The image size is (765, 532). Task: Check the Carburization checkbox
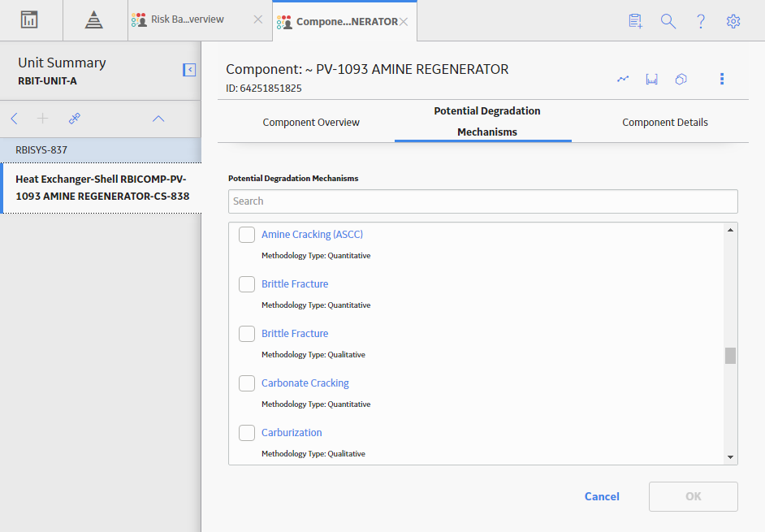247,432
